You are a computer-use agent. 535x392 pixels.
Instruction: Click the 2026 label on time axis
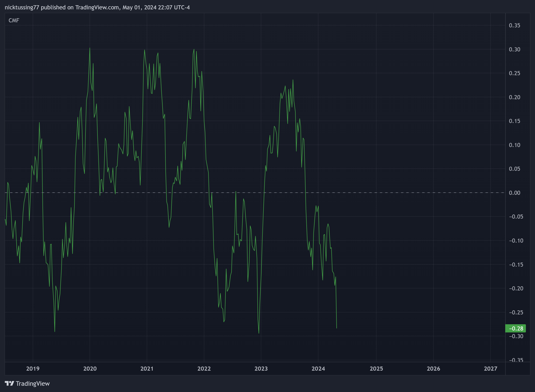(433, 368)
